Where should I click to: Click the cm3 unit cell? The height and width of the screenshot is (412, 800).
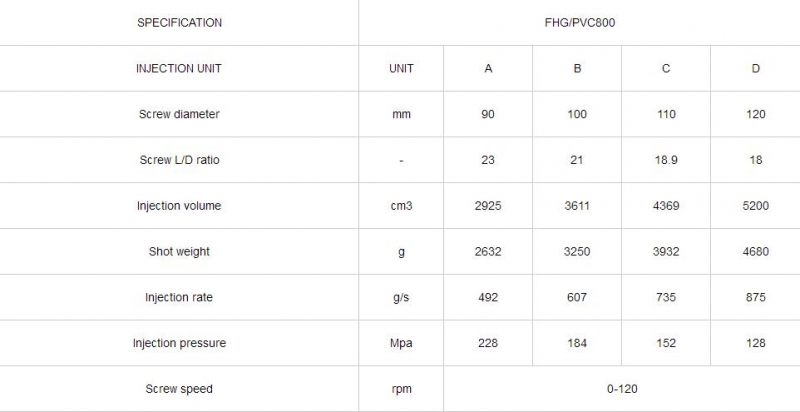pos(401,206)
